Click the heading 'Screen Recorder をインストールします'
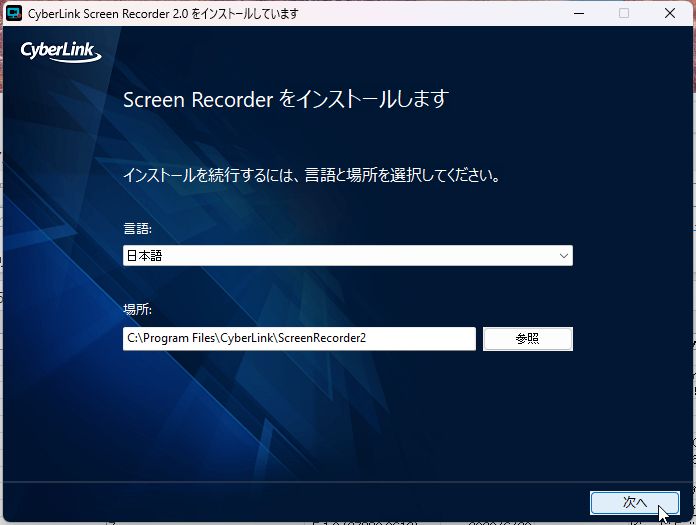The image size is (696, 525). 286,99
